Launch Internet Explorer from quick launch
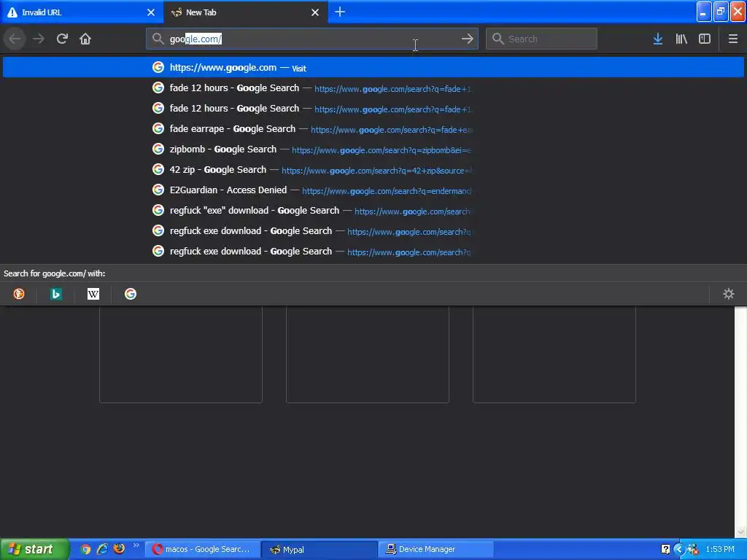747x560 pixels. (102, 549)
